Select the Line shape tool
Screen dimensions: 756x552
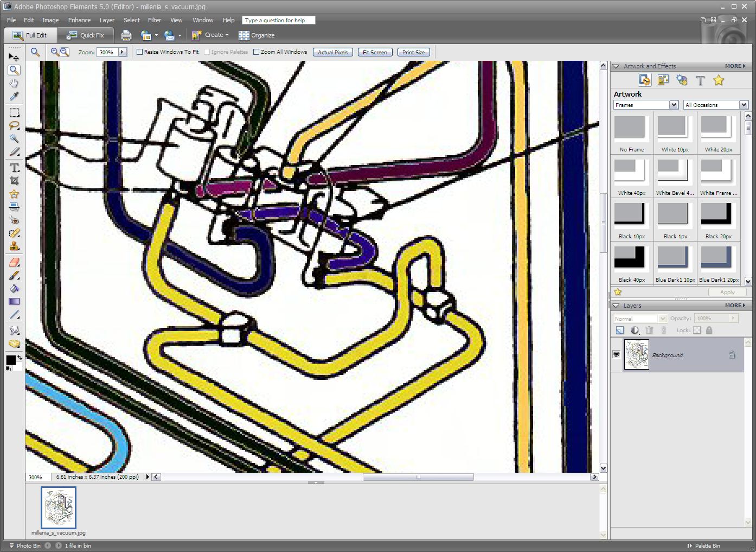(14, 315)
